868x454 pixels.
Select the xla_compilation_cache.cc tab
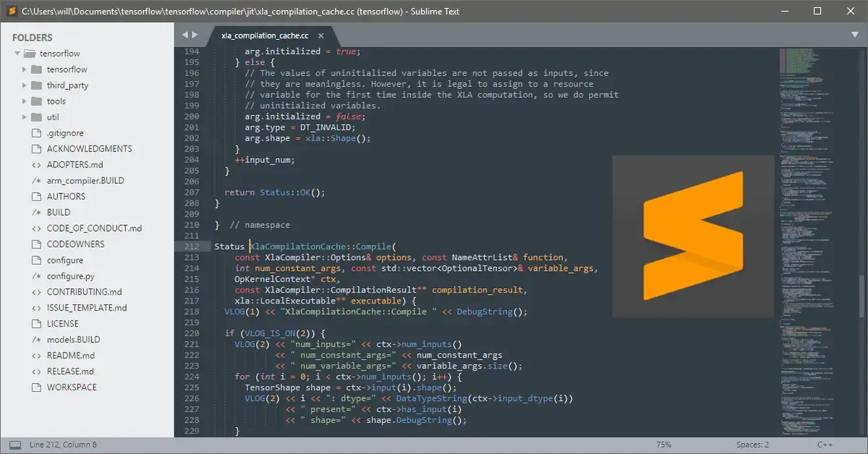click(x=265, y=35)
